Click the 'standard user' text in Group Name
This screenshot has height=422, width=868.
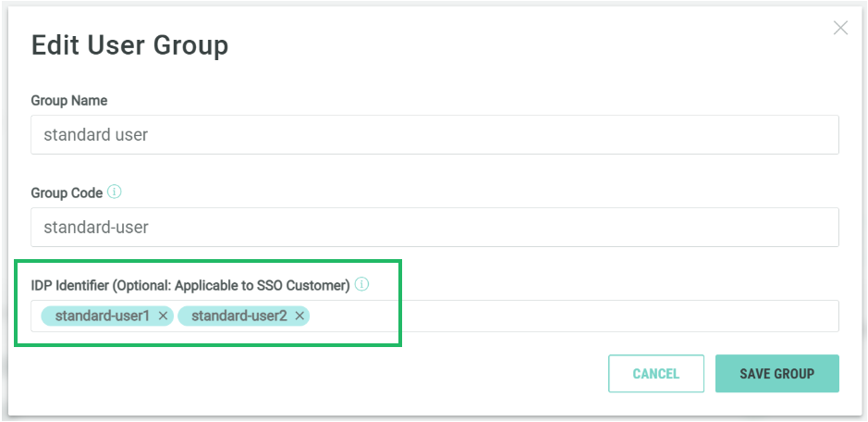[96, 134]
